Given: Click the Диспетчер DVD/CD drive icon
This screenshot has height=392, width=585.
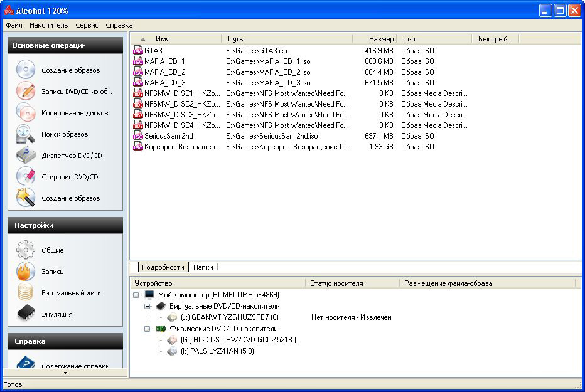Looking at the screenshot, I should coord(25,156).
